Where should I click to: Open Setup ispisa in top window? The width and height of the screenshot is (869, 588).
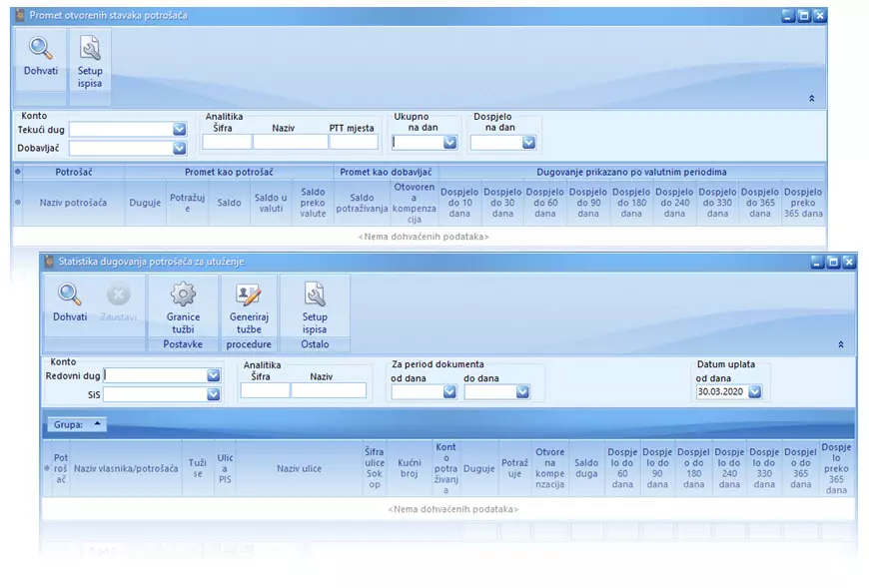(x=90, y=50)
